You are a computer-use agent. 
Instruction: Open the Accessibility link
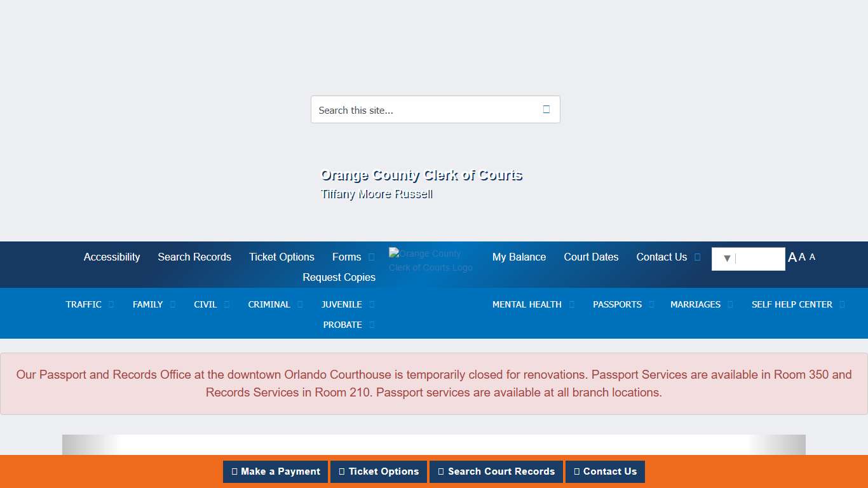(112, 257)
